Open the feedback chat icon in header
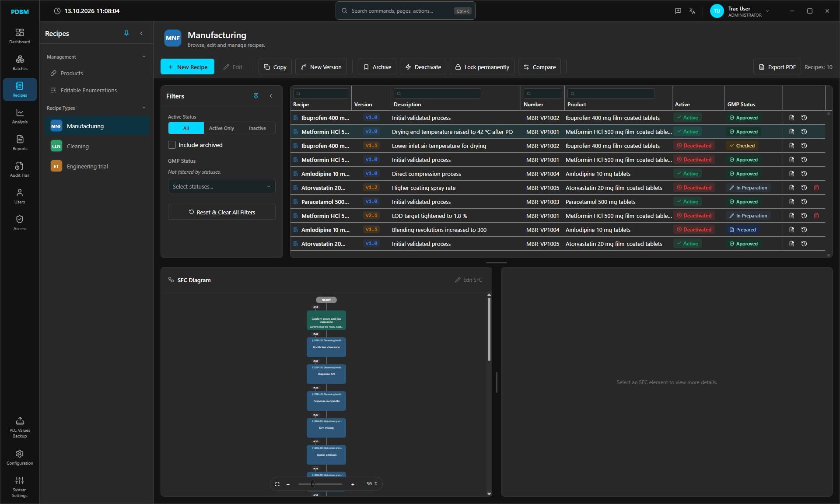 coord(678,11)
